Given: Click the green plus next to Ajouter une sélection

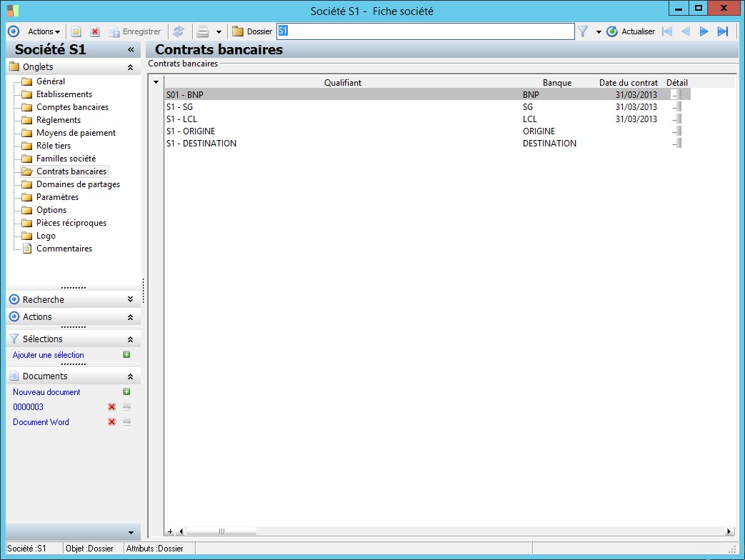Looking at the screenshot, I should point(126,354).
